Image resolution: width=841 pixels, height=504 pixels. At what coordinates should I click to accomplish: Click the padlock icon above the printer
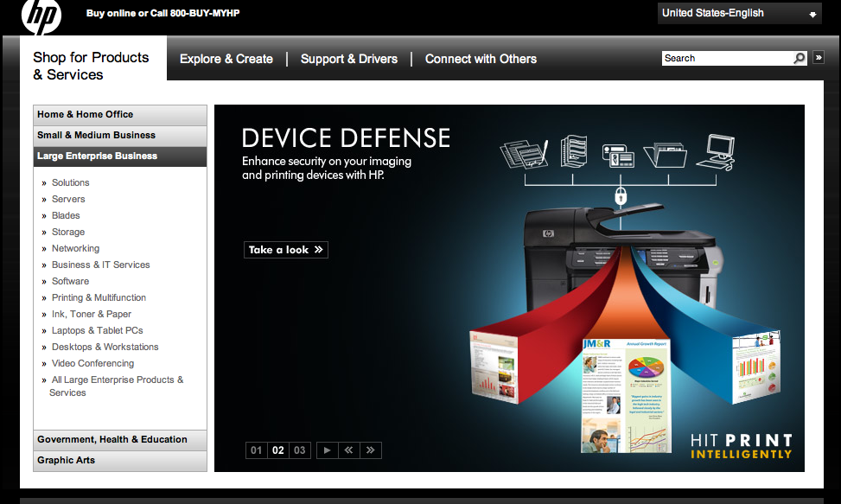pyautogui.click(x=621, y=197)
